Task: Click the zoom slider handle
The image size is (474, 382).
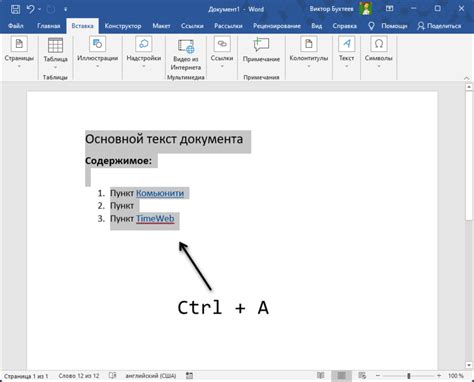Action: click(409, 376)
